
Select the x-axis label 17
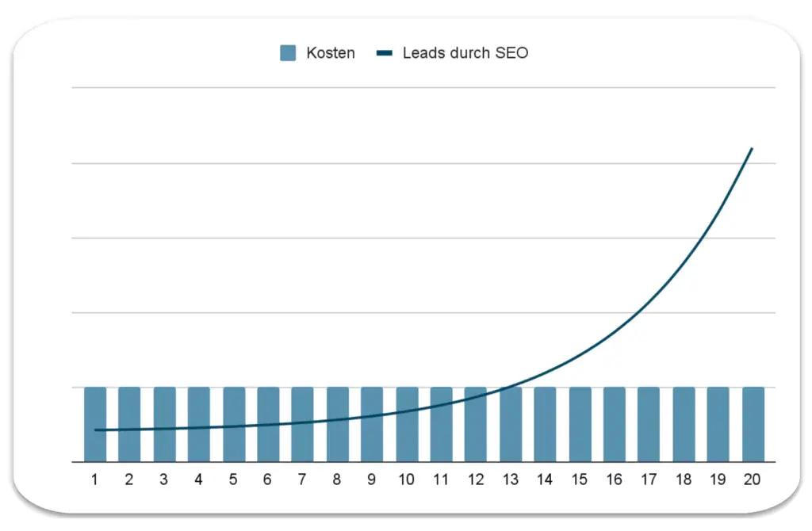[649, 479]
